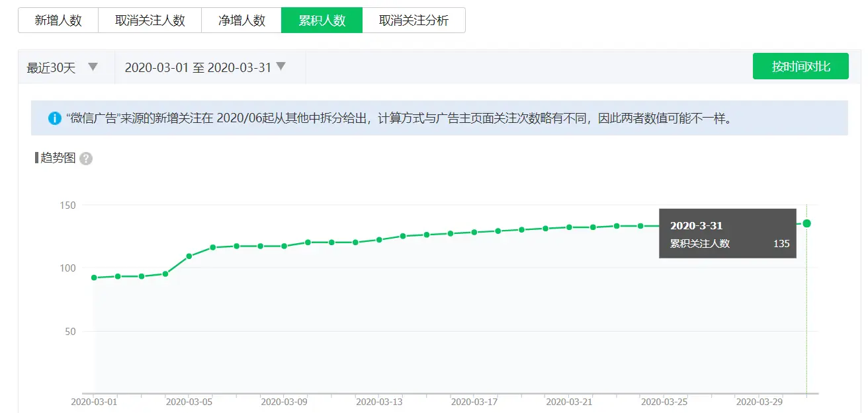Select the 累积人数 tab
Viewport: 868px width, 413px height.
[322, 20]
